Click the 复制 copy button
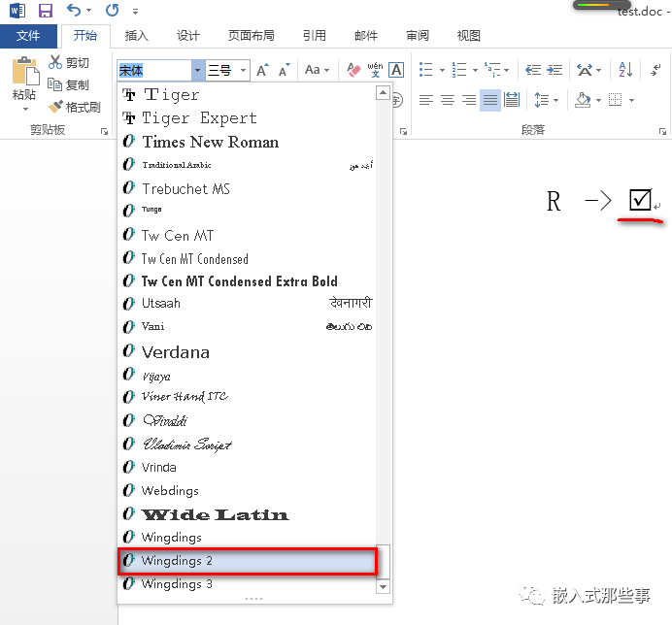This screenshot has height=625, width=672. click(x=69, y=84)
